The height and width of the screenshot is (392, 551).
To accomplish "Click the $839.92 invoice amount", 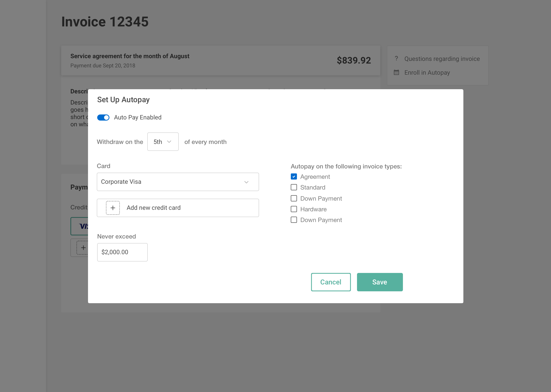I will point(354,60).
